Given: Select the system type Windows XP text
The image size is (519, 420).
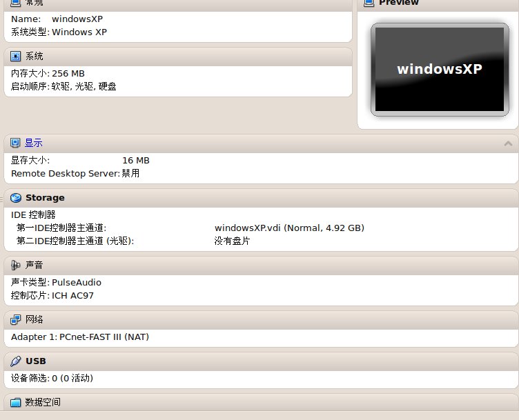Looking at the screenshot, I should tap(79, 32).
